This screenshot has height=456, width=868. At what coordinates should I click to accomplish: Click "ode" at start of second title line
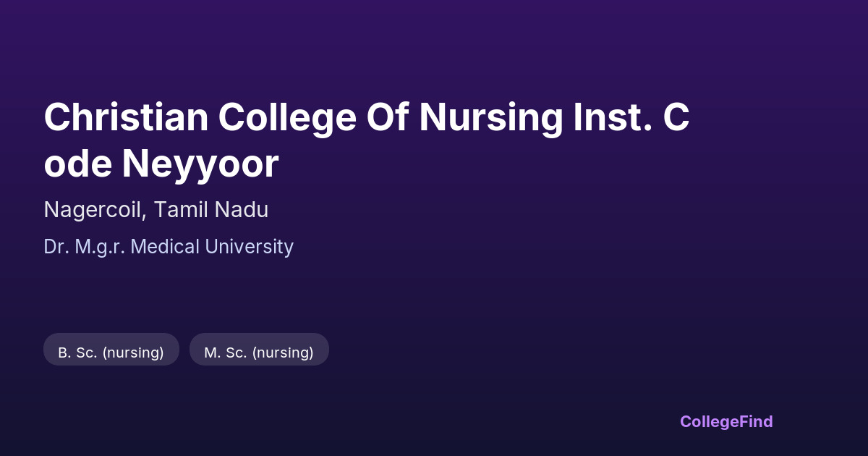(x=77, y=164)
